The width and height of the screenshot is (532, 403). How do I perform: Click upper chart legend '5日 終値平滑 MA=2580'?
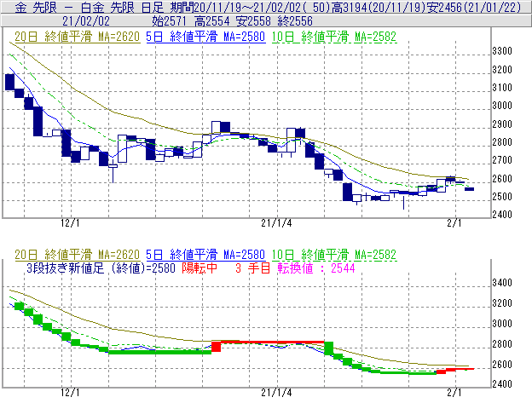[x=205, y=37]
